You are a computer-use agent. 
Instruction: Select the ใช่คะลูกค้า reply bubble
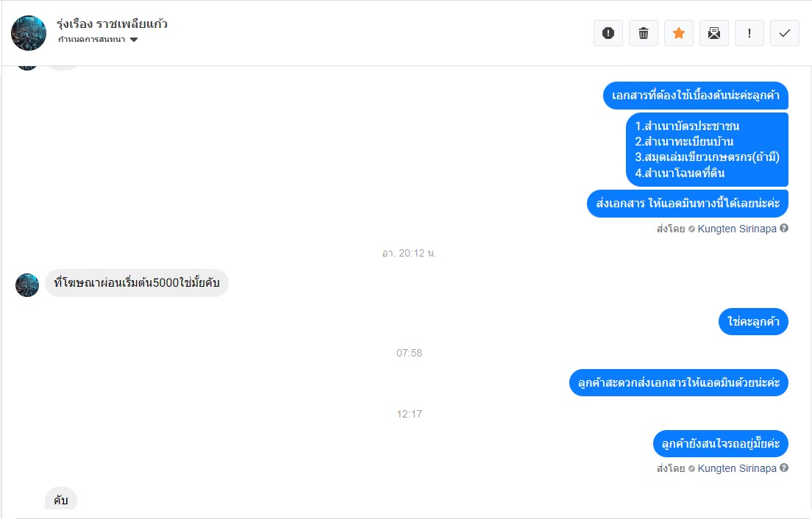coord(753,322)
